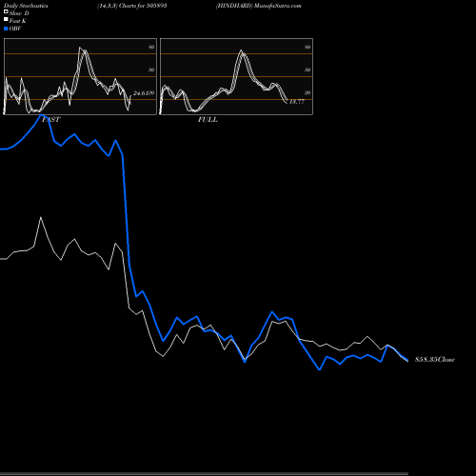Image resolution: width=476 pixels, height=476 pixels.
Task: Click the horizontal bar along the bottom edge
Action: click(204, 474)
